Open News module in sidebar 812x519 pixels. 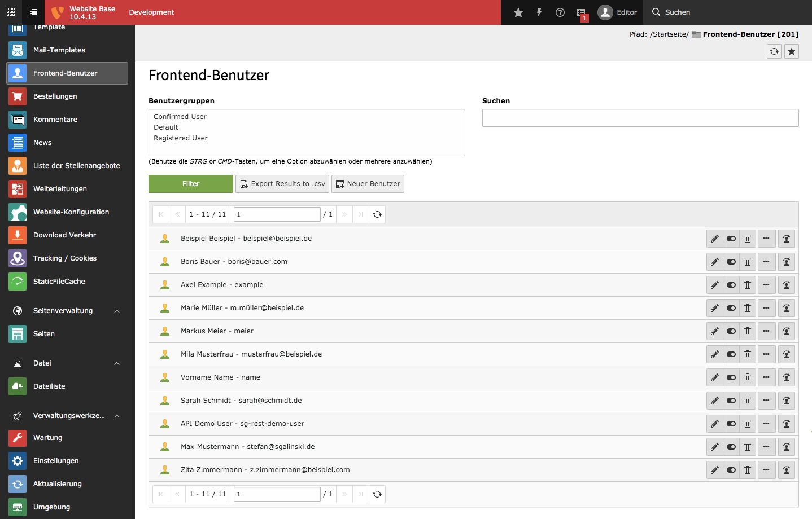pos(67,143)
